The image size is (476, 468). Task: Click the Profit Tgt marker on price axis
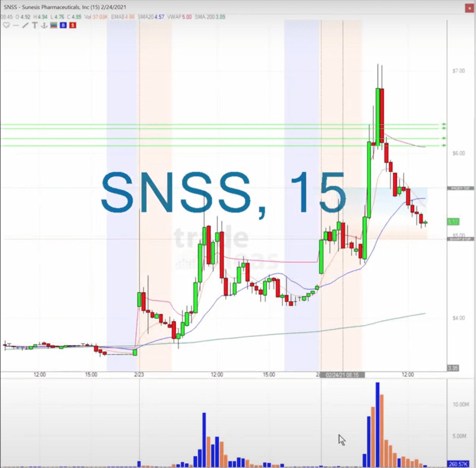[x=460, y=188]
